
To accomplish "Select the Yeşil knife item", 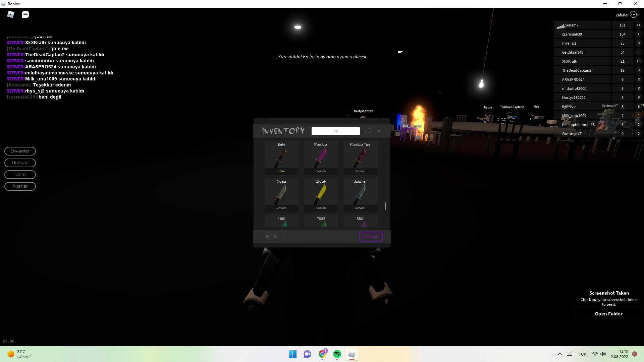I will point(321,221).
